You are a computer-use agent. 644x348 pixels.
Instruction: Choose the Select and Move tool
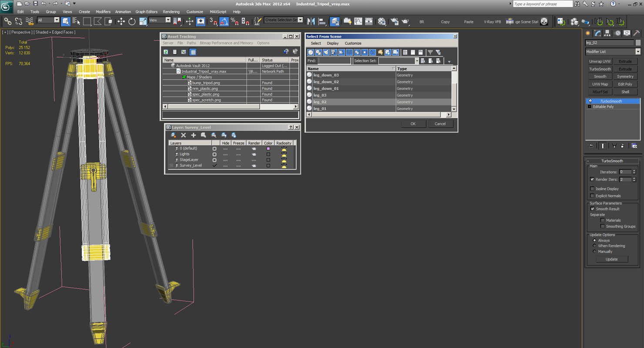[x=121, y=21]
